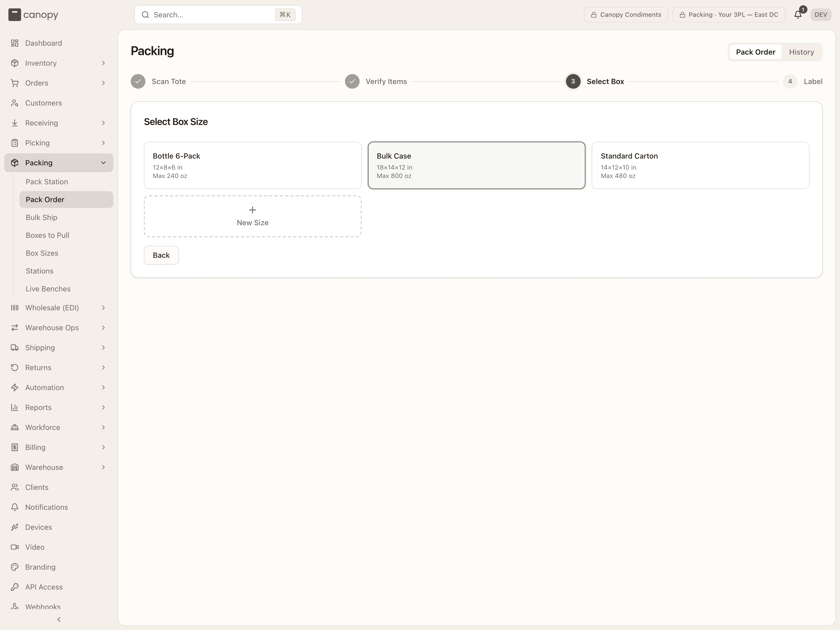Viewport: 840px width, 630px height.
Task: Collapse the sidebar with the bottom arrow
Action: [59, 619]
